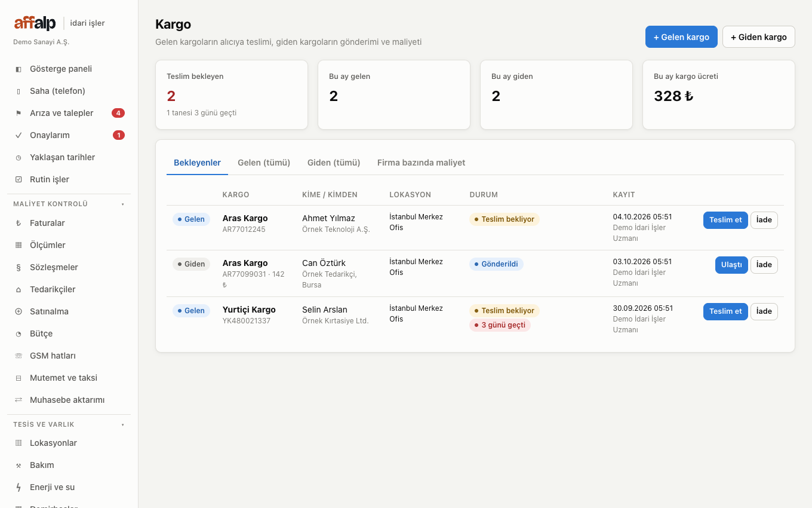Click the Arıza ve talepler flag icon
The width and height of the screenshot is (812, 508).
click(19, 113)
